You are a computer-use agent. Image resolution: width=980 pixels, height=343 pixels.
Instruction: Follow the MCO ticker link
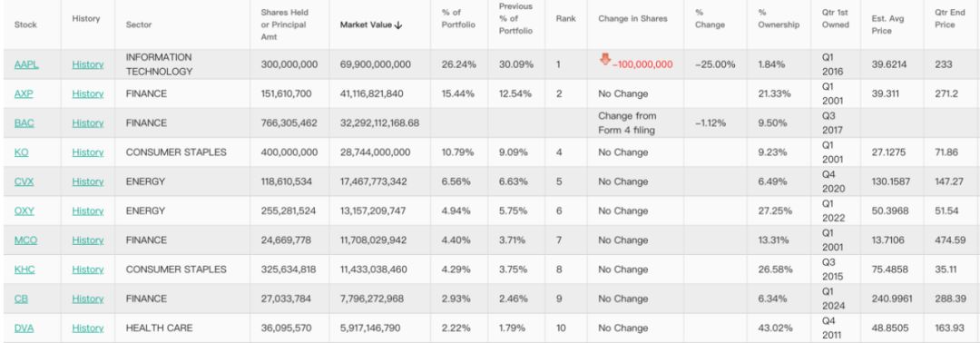tap(25, 240)
